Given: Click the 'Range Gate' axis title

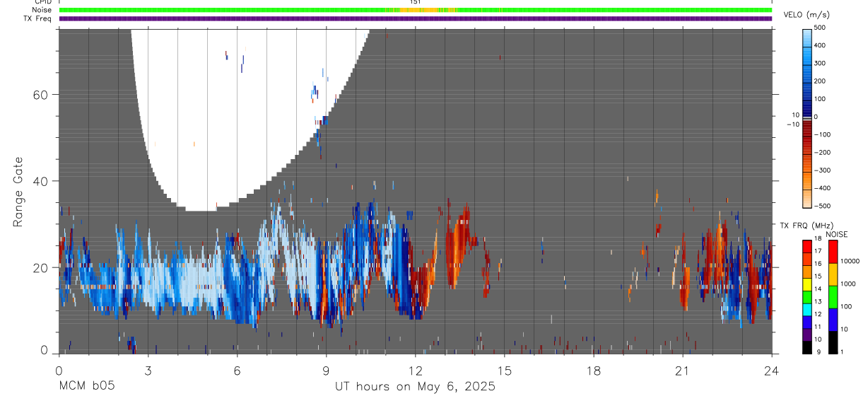Looking at the screenshot, I should (19, 192).
